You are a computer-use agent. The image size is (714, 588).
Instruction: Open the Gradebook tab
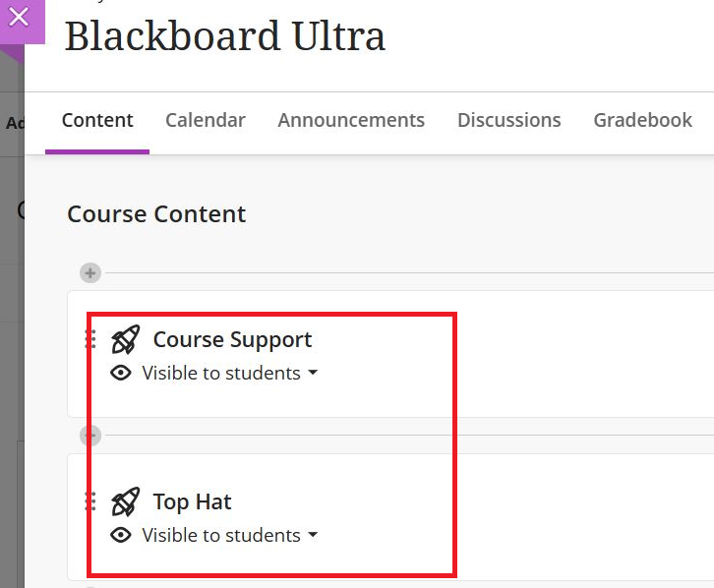click(642, 121)
